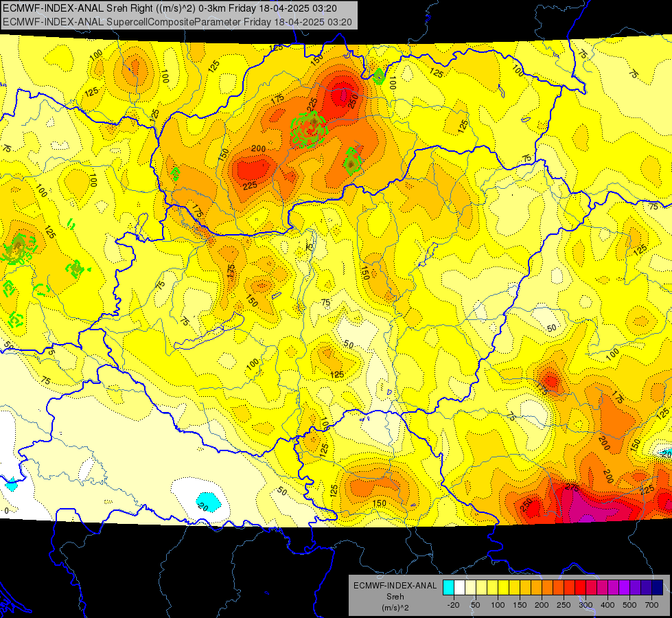672x618 pixels.
Task: Click the white swatch in the Sreh legend
Action: (x=459, y=588)
